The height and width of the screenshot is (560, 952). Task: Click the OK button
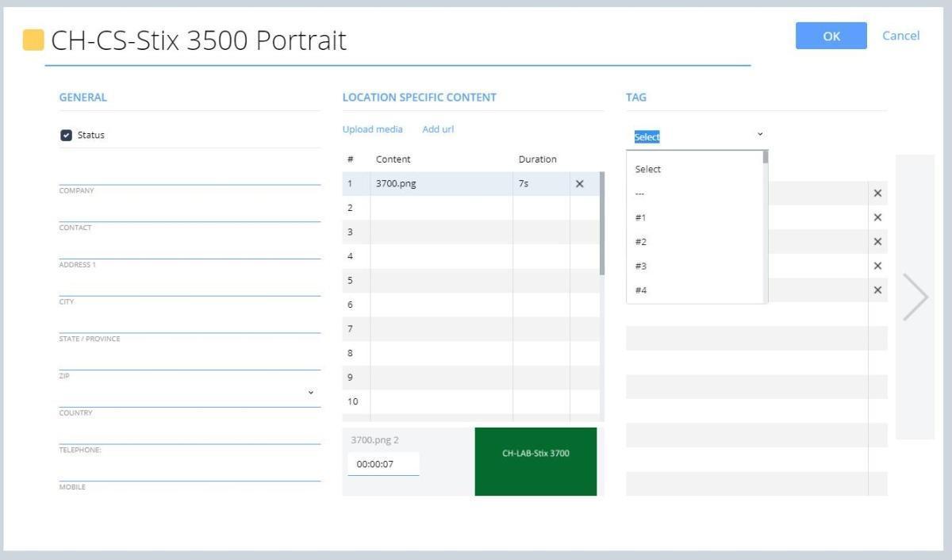[x=831, y=36]
